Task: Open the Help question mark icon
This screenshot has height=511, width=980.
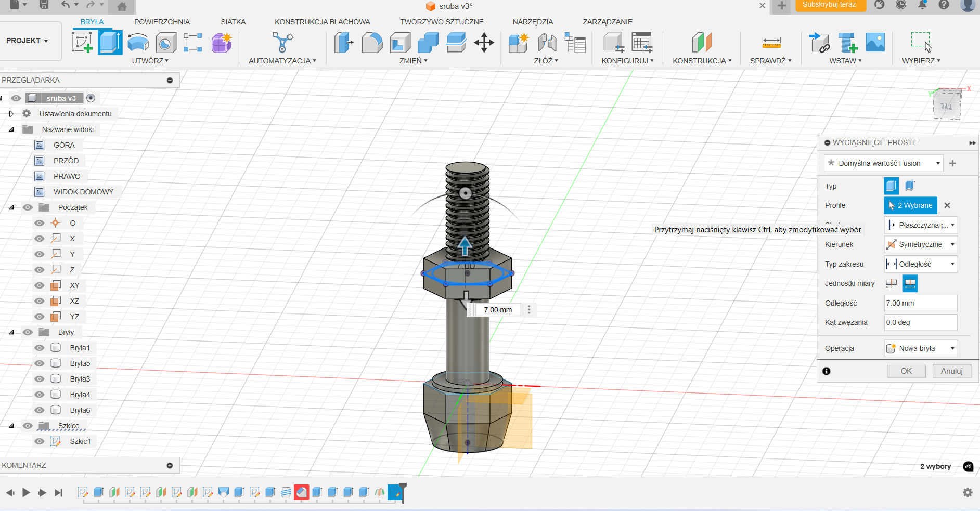Action: [944, 5]
